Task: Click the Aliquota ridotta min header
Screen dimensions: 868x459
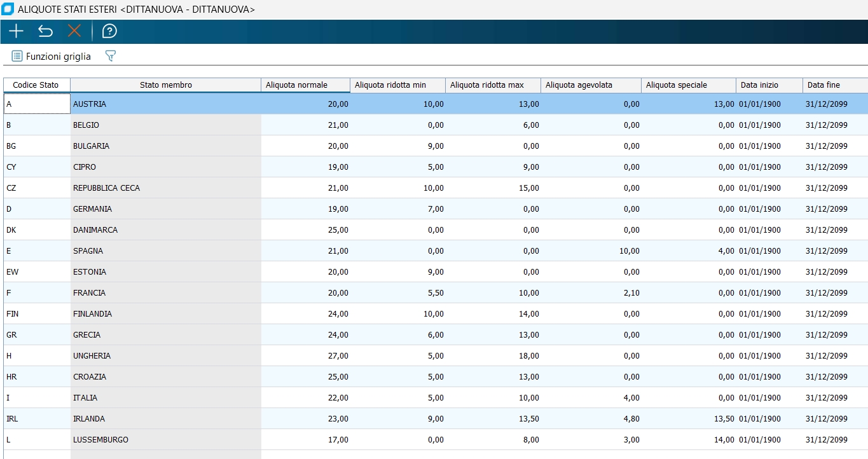Action: tap(397, 85)
